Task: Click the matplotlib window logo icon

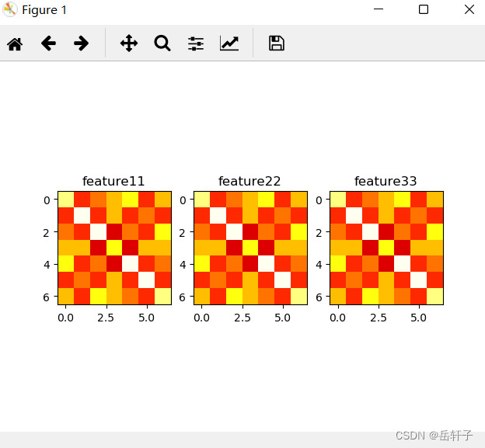Action: [x=9, y=9]
